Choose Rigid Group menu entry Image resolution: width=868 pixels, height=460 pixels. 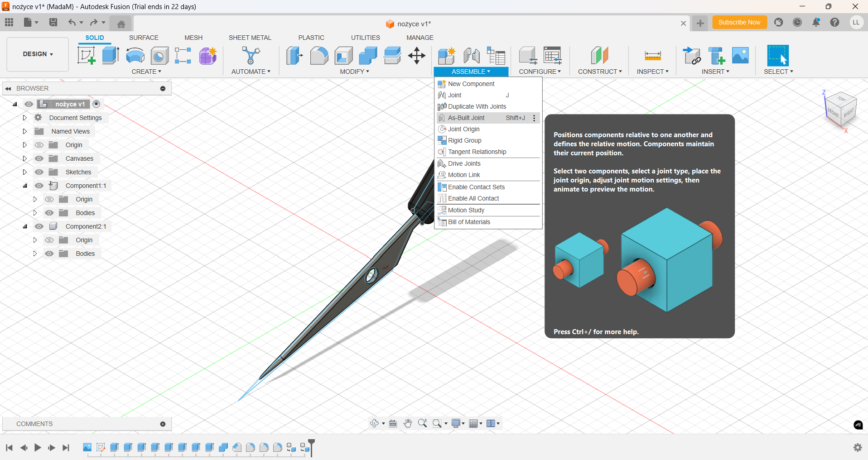tap(488, 140)
